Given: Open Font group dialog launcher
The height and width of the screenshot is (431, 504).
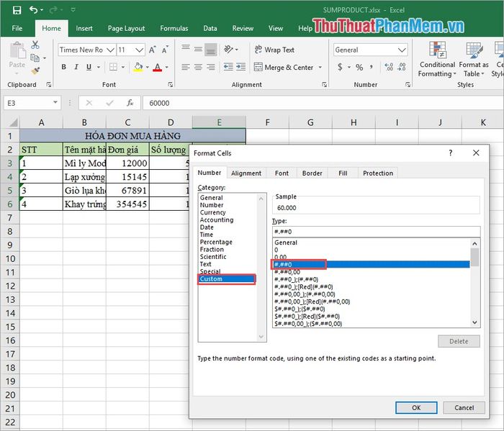Looking at the screenshot, I should [x=170, y=84].
